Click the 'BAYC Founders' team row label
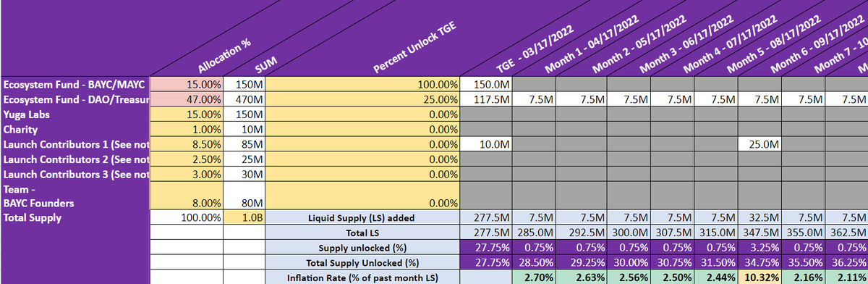This screenshot has height=284, width=868. point(75,196)
